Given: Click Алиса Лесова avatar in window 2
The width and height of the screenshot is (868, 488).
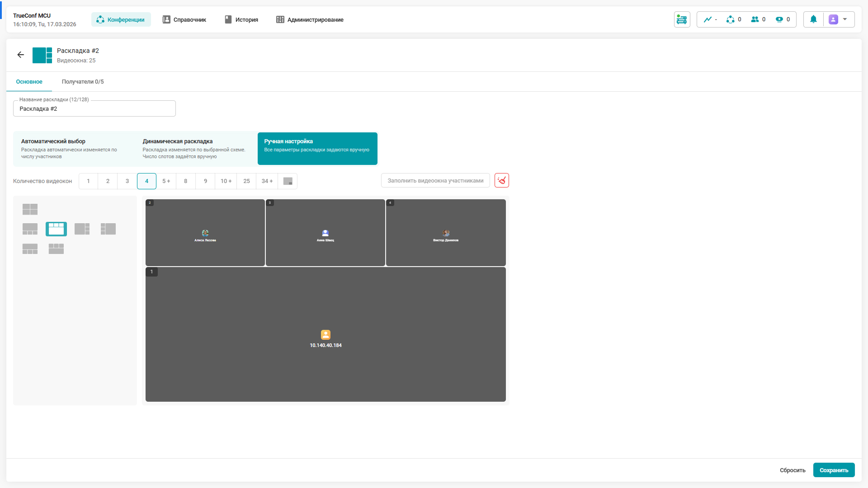Looking at the screenshot, I should [x=205, y=233].
